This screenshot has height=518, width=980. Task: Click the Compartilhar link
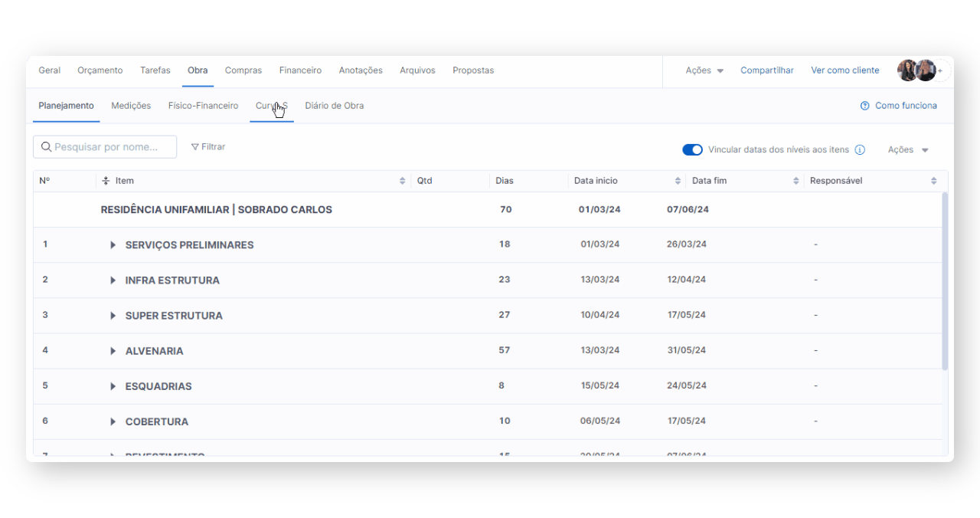(x=767, y=70)
